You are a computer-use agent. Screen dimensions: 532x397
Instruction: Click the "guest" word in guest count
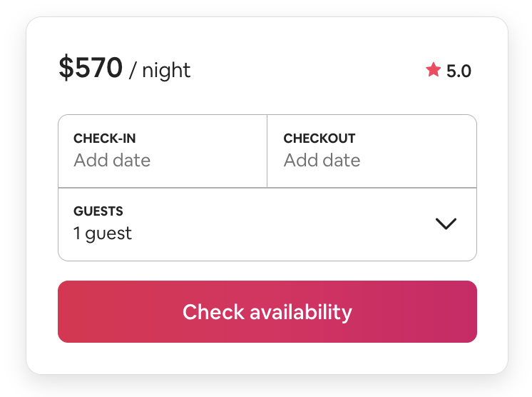(108, 233)
